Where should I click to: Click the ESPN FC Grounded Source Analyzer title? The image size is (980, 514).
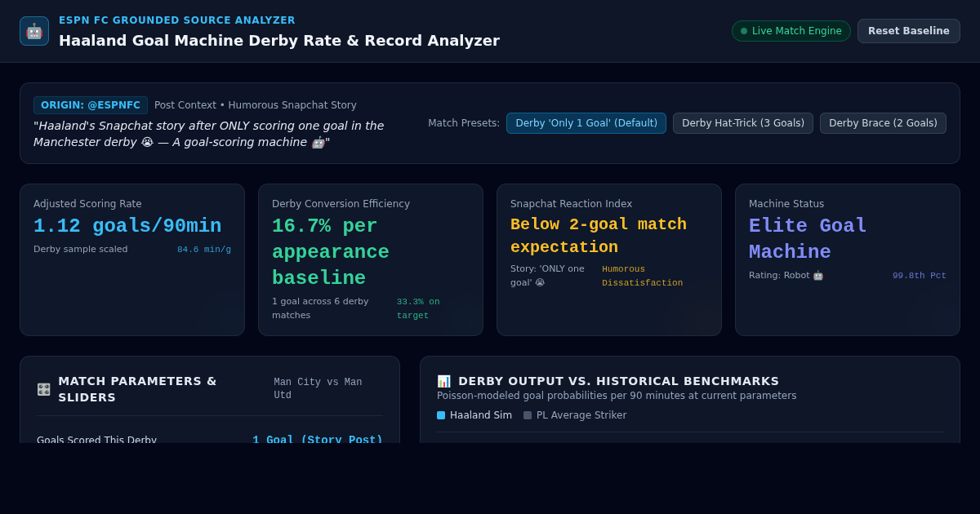[x=177, y=20]
